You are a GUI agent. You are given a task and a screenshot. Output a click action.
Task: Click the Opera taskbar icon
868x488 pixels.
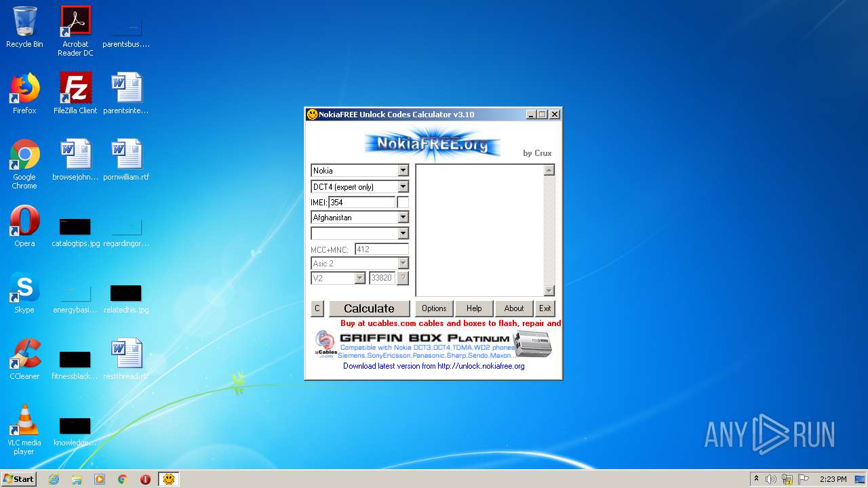tap(145, 479)
